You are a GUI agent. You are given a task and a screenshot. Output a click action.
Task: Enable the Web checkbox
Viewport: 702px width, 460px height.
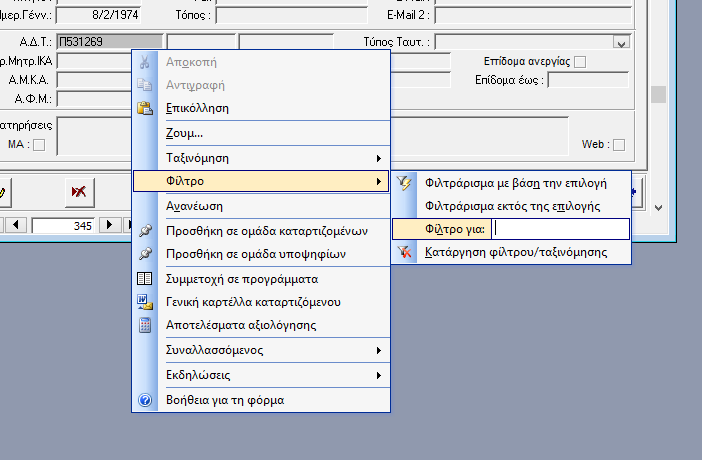619,145
